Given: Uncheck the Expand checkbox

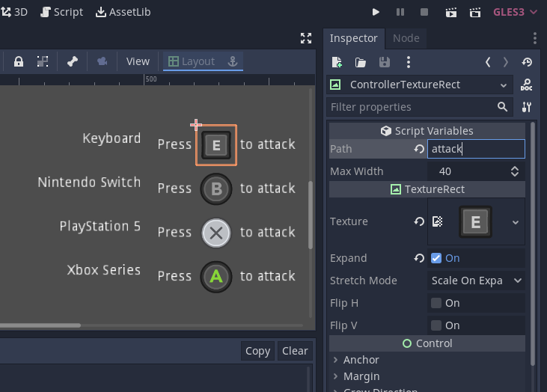Looking at the screenshot, I should coord(436,258).
